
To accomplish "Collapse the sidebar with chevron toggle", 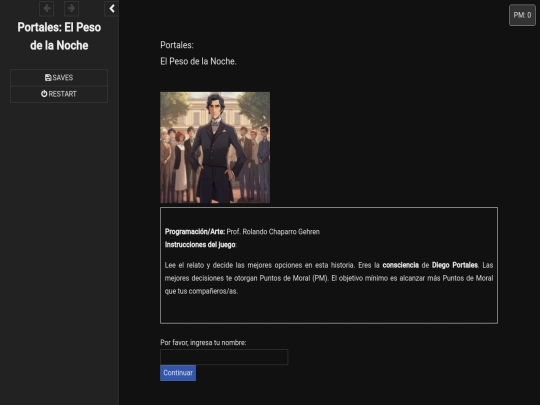I will coord(112,8).
